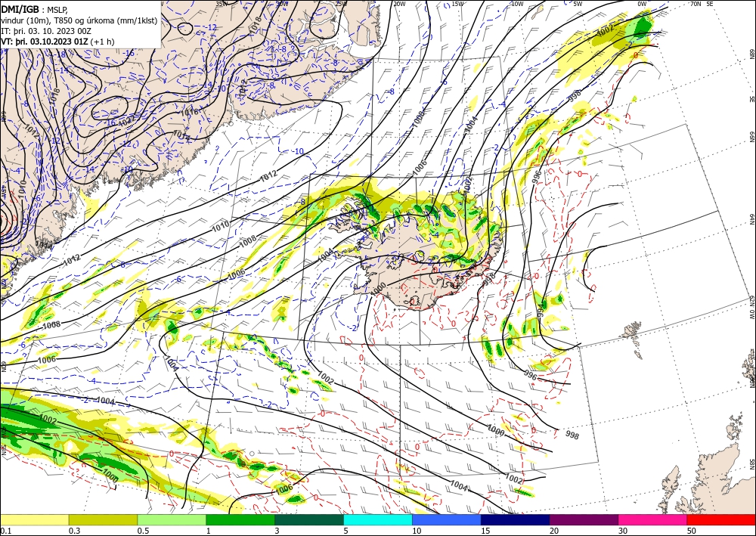Select the red 50 mm legend swatch

[721, 519]
